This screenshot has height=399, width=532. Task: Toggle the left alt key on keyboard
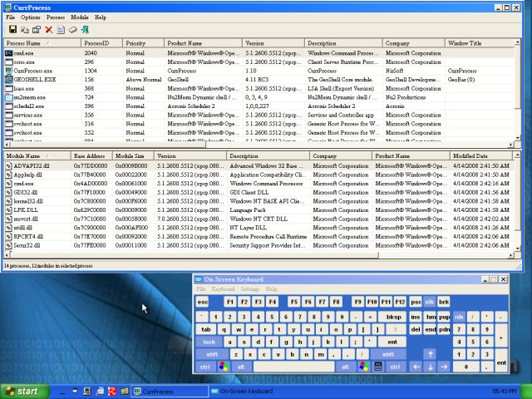241,367
